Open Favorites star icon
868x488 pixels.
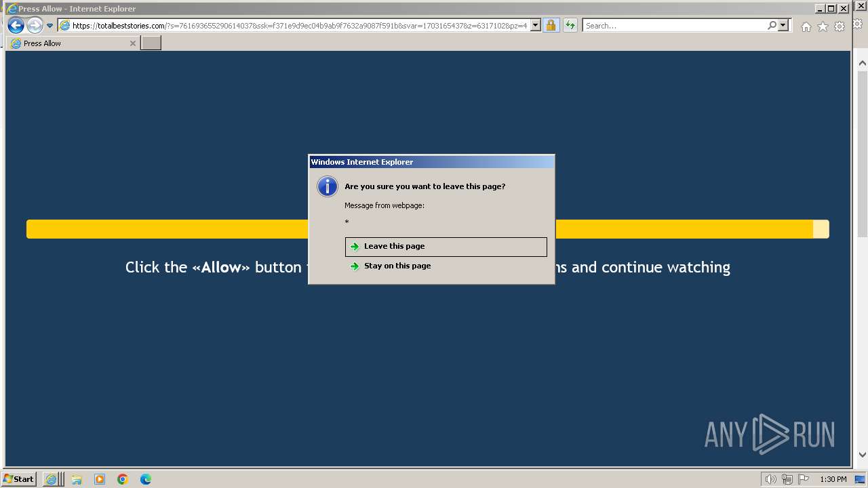(x=823, y=26)
